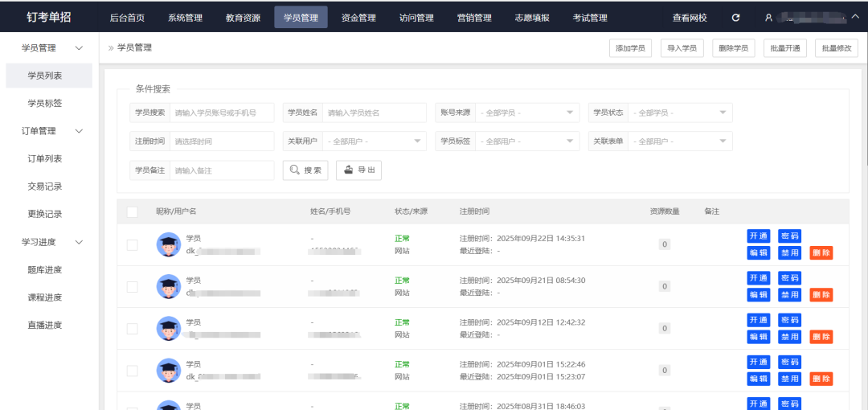This screenshot has width=868, height=410.
Task: Click the 添加学员 button
Action: pyautogui.click(x=630, y=48)
